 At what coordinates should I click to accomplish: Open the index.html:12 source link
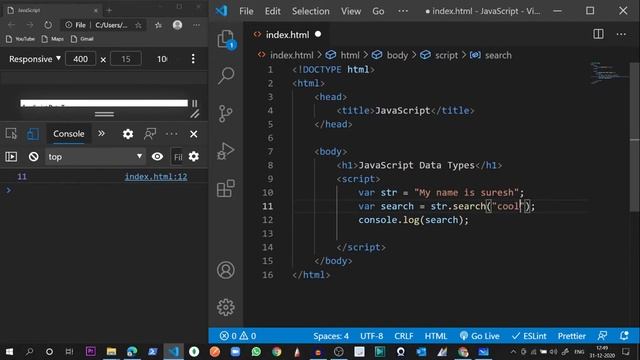tap(156, 176)
